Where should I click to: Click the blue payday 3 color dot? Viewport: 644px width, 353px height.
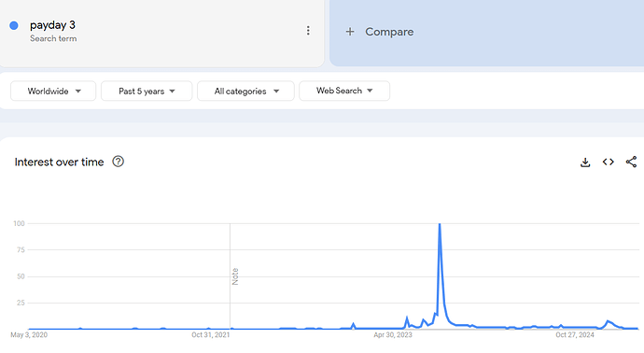(x=14, y=25)
